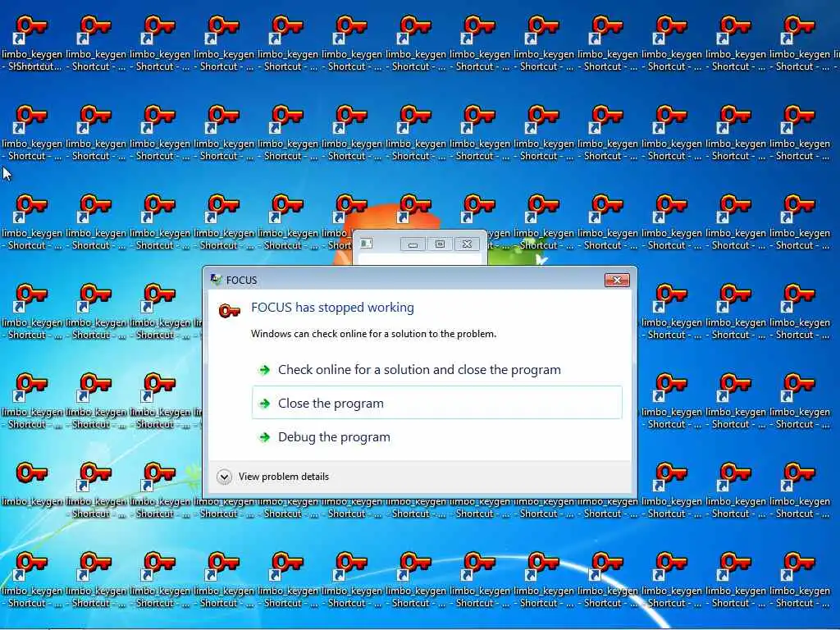Image resolution: width=840 pixels, height=630 pixels.
Task: Click the 'FOCUS has stopped working' heading
Action: [x=332, y=308]
